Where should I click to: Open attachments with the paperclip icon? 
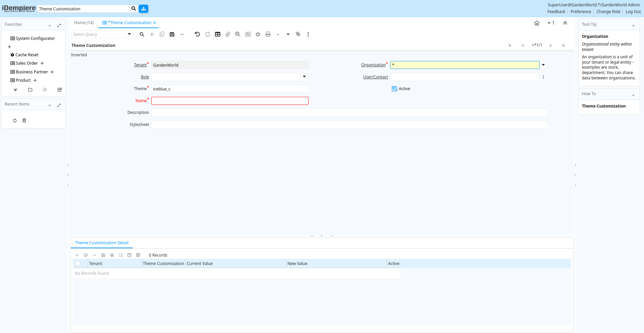point(228,34)
